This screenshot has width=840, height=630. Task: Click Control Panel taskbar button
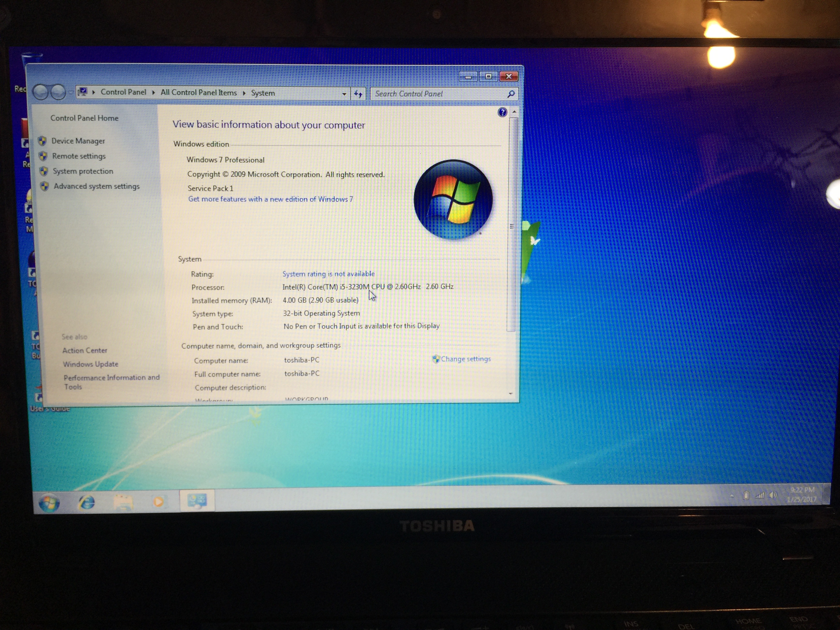197,501
